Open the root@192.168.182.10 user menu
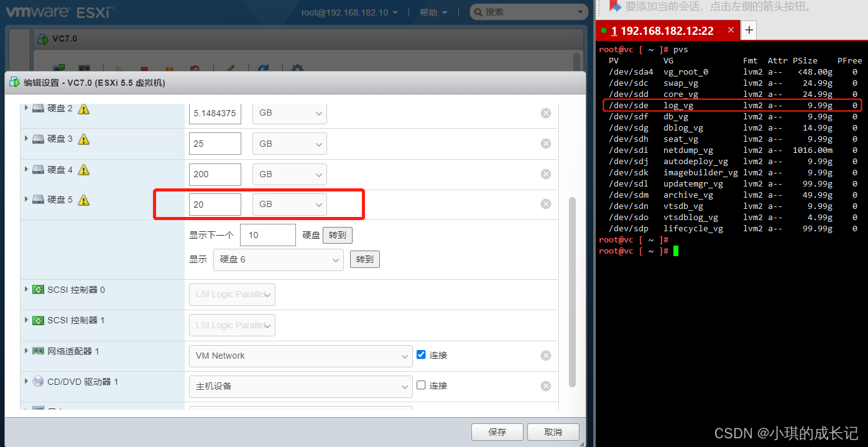 click(348, 12)
